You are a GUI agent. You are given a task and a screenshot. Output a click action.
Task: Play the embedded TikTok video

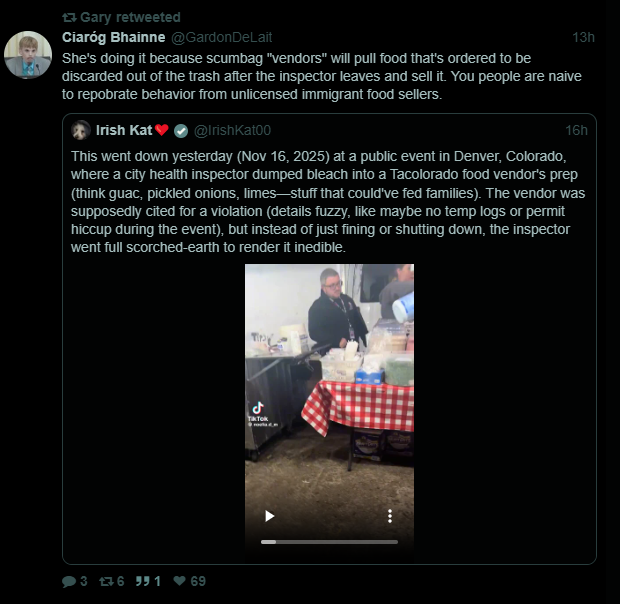268,516
